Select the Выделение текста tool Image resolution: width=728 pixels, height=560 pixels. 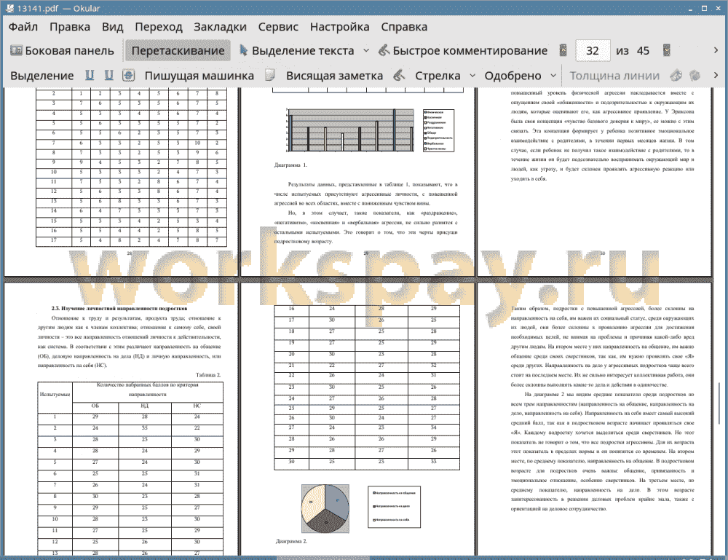click(296, 51)
